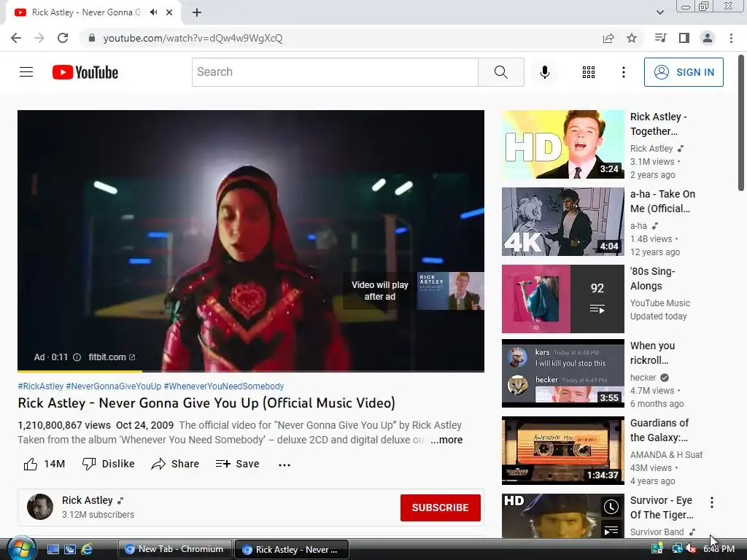Click the network tray icon
The image size is (747, 560).
coord(676,548)
